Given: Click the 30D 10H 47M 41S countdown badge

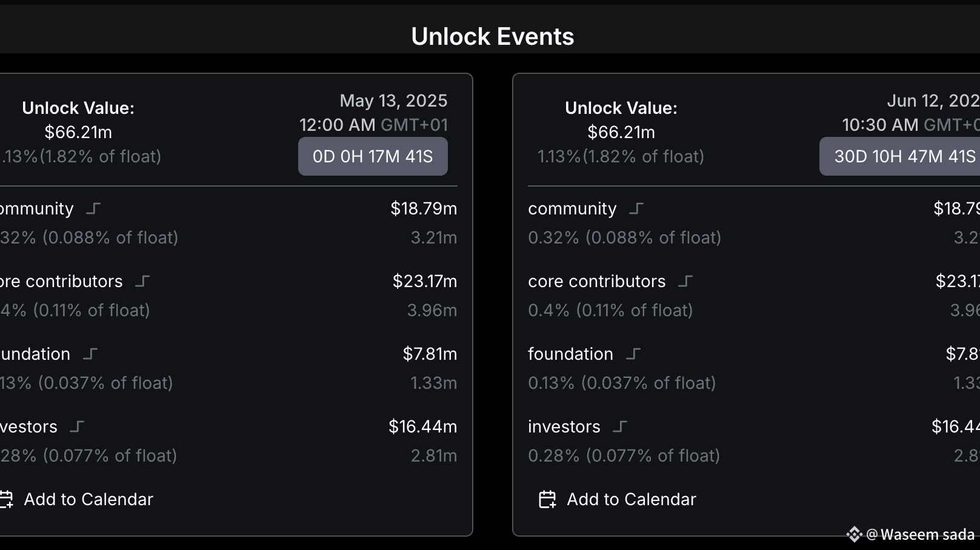Looking at the screenshot, I should point(904,156).
